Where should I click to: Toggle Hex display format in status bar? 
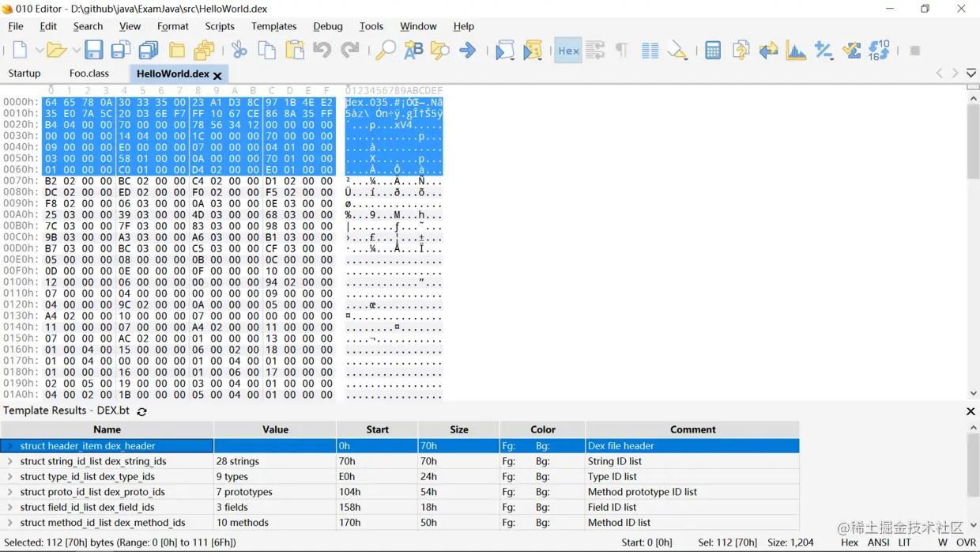pos(850,543)
